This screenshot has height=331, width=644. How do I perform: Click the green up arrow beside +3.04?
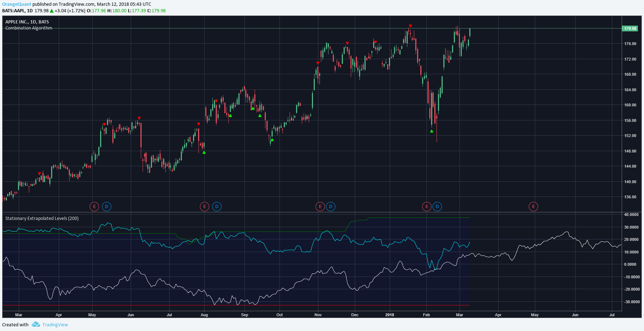(52, 11)
